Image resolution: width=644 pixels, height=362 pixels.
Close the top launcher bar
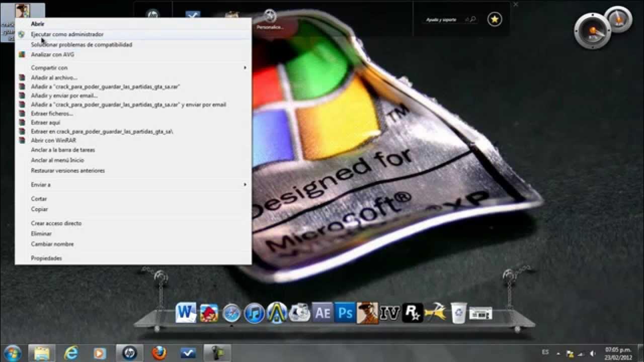(x=515, y=4)
